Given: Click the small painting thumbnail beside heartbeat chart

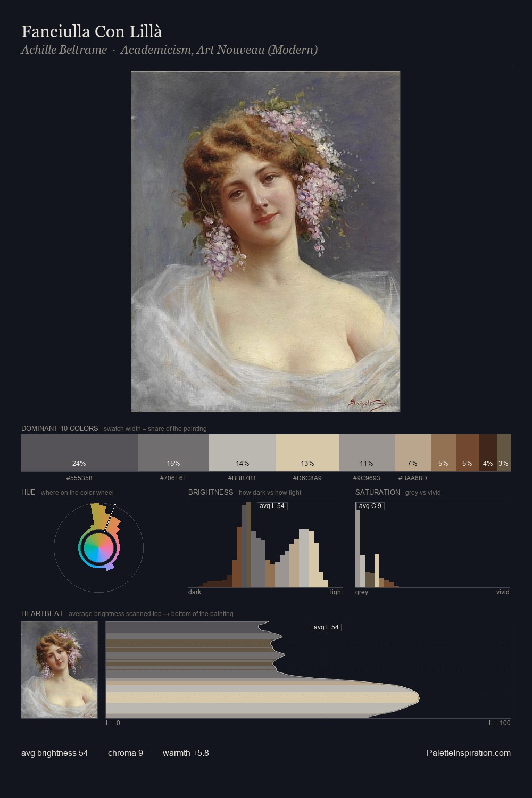Looking at the screenshot, I should click(59, 670).
